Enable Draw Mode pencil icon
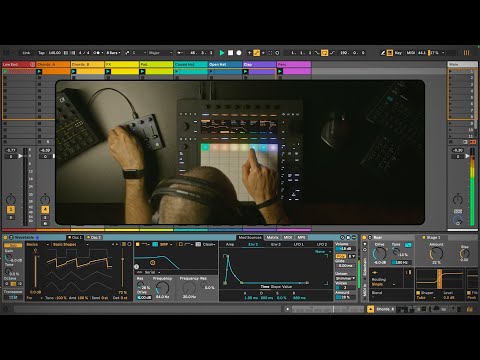 tap(383, 53)
